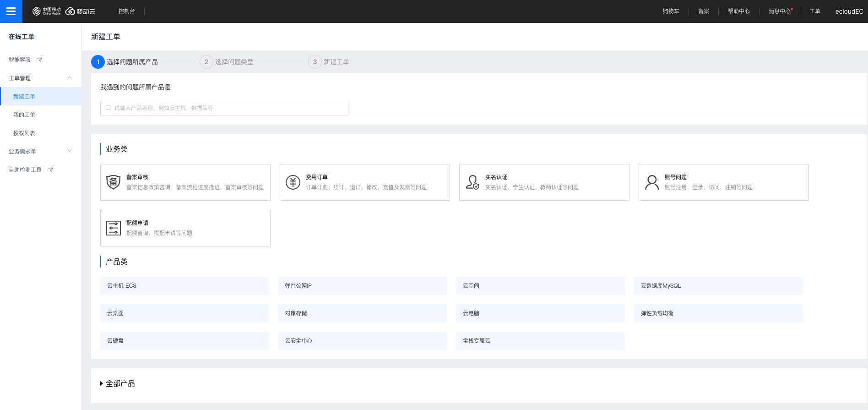Select the 费用订单 category card
This screenshot has width=868, height=410.
click(365, 182)
